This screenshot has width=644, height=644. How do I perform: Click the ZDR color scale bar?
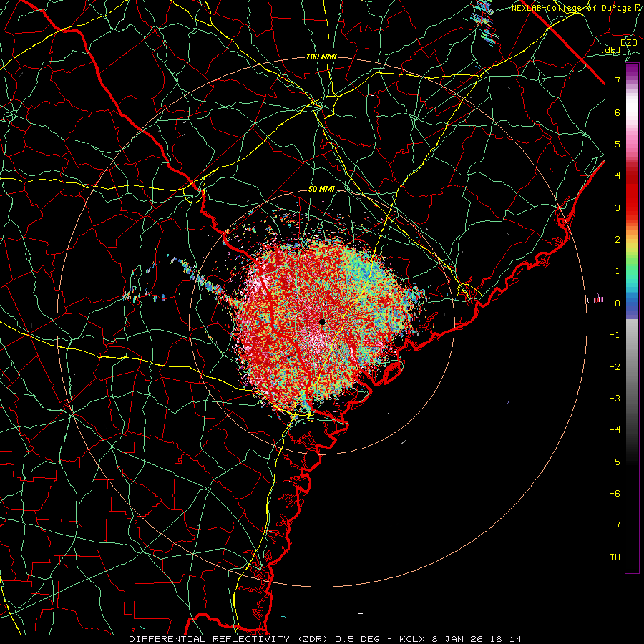[x=632, y=318]
